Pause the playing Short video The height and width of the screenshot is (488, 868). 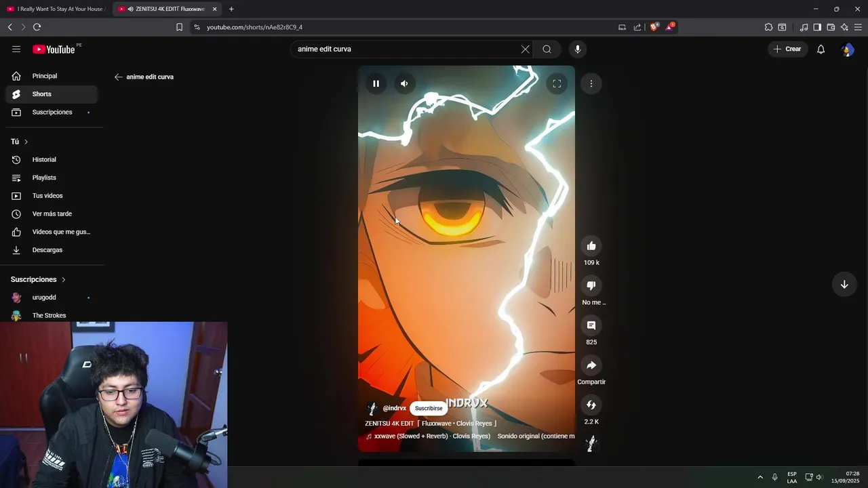(376, 83)
